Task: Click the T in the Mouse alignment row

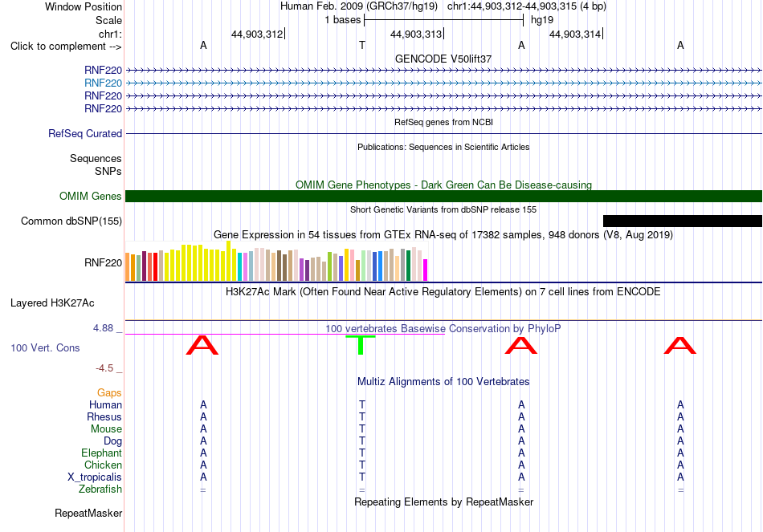Action: [362, 429]
